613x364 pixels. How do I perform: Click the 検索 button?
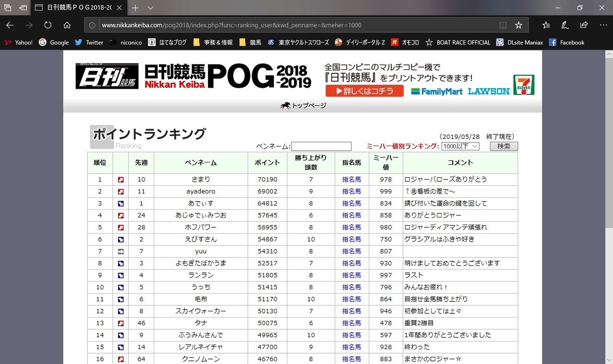504,147
